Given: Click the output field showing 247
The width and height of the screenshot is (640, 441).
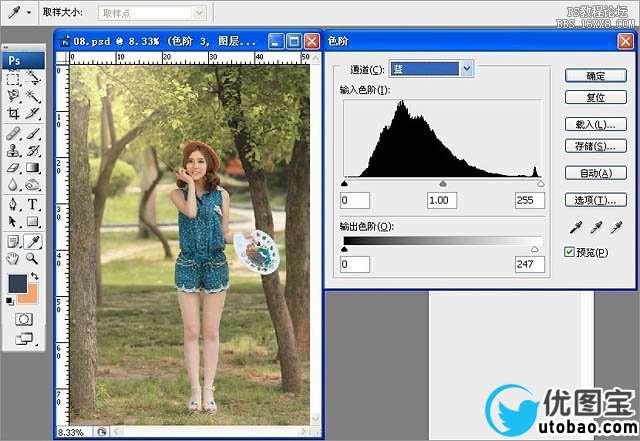Looking at the screenshot, I should pyautogui.click(x=529, y=264).
